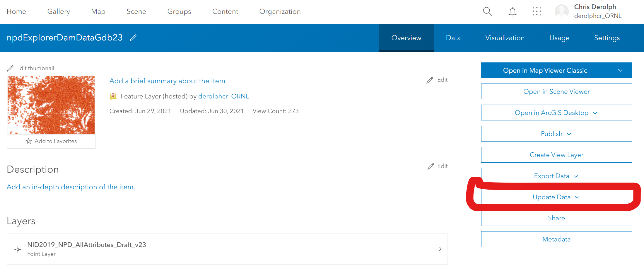Toggle Add to Favorites star
The width and height of the screenshot is (644, 269).
(28, 141)
